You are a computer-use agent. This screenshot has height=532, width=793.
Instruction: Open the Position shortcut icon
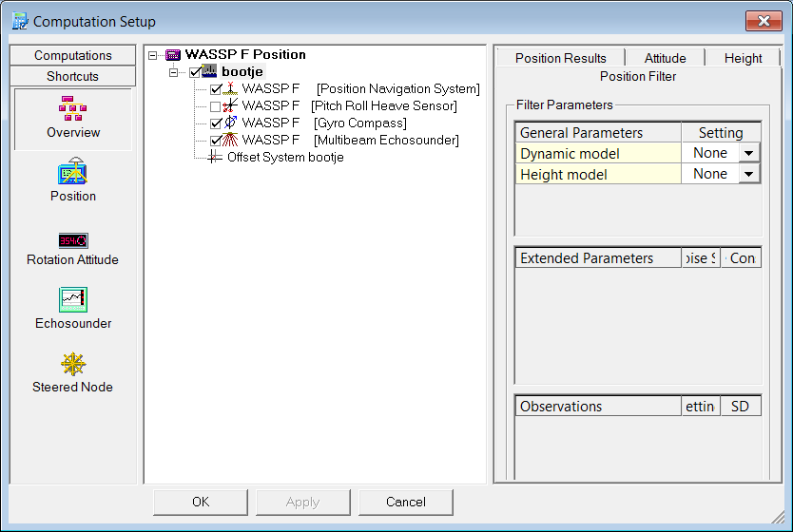[x=73, y=171]
